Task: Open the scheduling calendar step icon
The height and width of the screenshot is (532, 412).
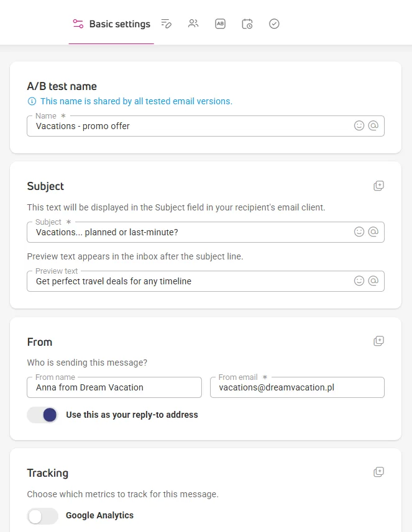Action: (x=247, y=24)
